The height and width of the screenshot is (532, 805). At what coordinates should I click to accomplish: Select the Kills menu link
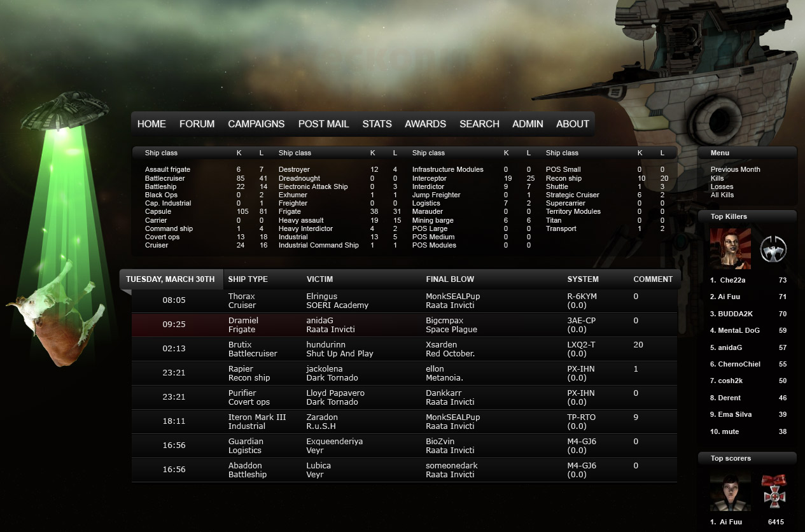coord(717,178)
